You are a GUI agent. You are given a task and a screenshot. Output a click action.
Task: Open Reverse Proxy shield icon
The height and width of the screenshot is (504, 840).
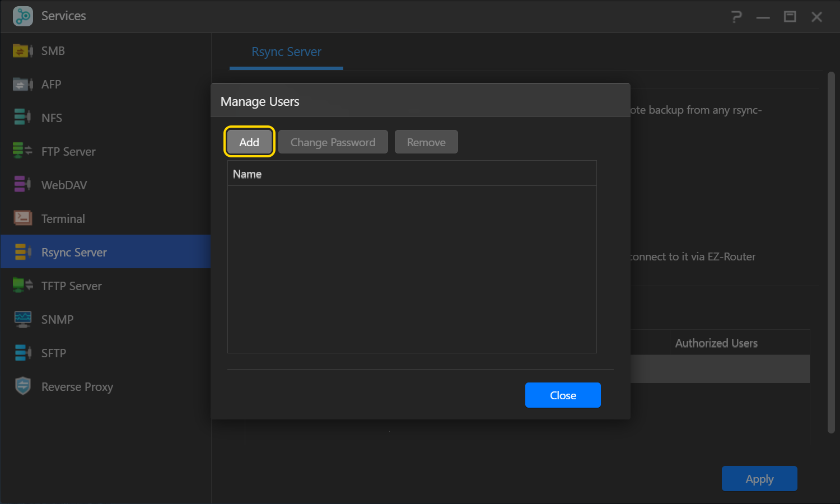(22, 386)
